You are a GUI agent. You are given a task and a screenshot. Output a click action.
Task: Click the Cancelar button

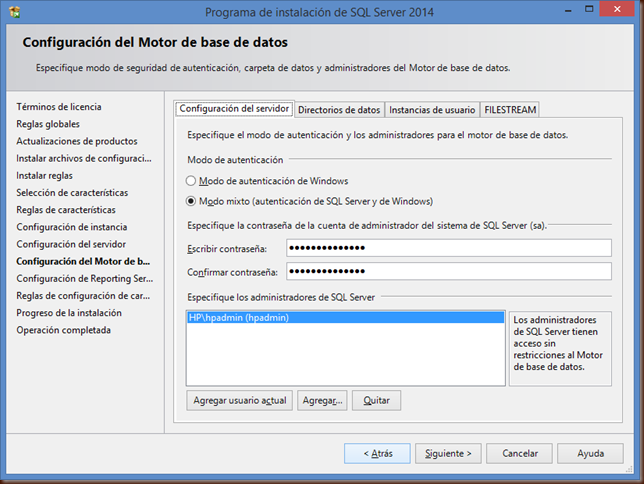(520, 454)
